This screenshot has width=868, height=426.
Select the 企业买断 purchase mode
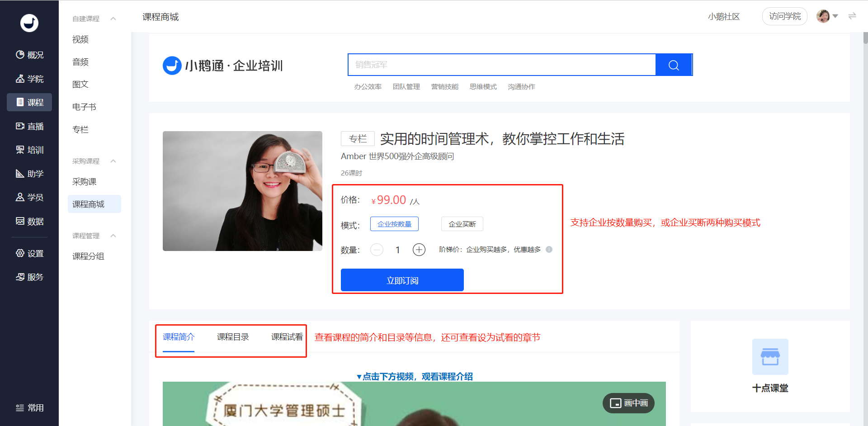click(462, 224)
